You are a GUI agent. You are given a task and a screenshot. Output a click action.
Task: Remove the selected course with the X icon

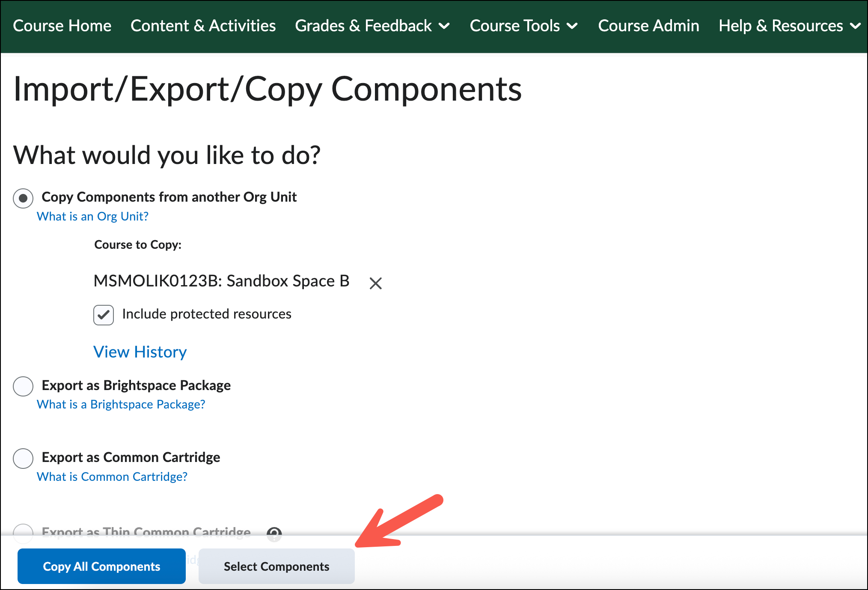[x=375, y=283]
